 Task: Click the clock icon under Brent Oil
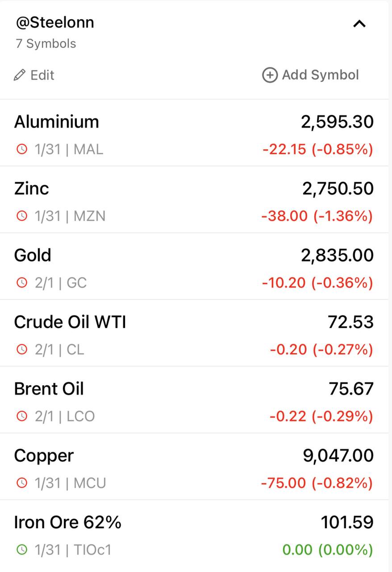pyautogui.click(x=22, y=416)
